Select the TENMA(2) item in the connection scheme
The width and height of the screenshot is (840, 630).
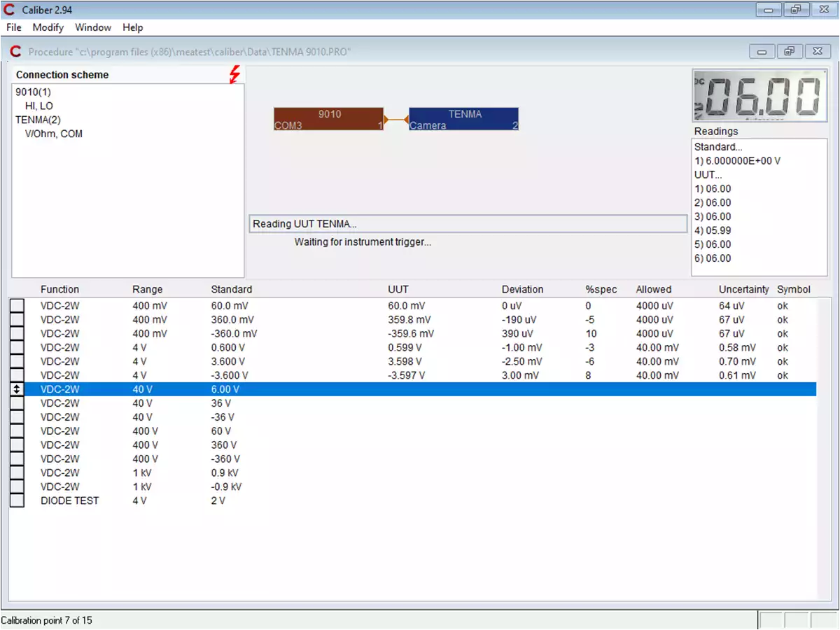click(x=38, y=120)
